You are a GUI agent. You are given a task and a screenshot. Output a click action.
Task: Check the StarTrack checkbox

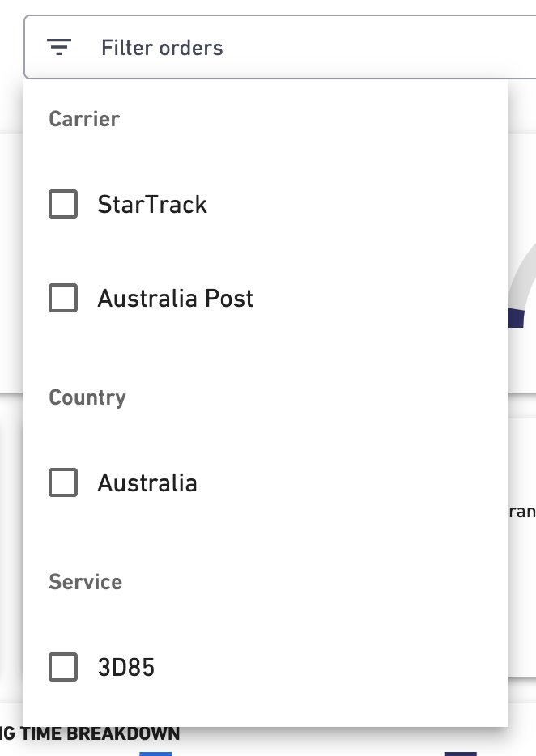tap(63, 204)
